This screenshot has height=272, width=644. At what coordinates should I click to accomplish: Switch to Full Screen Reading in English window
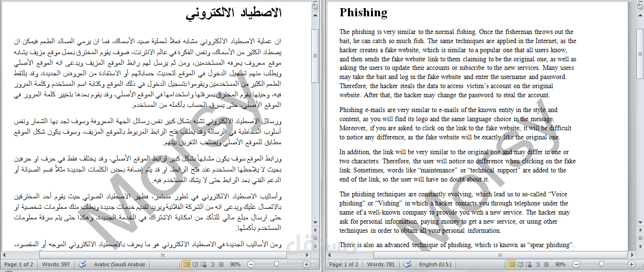(x=520, y=264)
